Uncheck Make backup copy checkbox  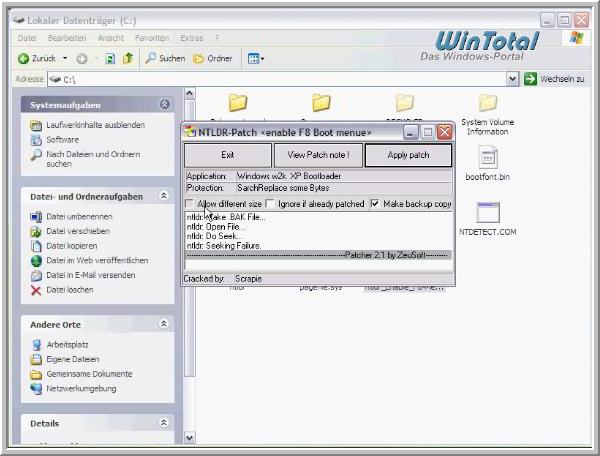(375, 203)
